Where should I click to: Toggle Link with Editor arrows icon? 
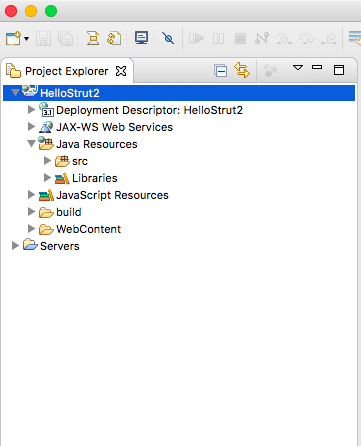(x=242, y=70)
